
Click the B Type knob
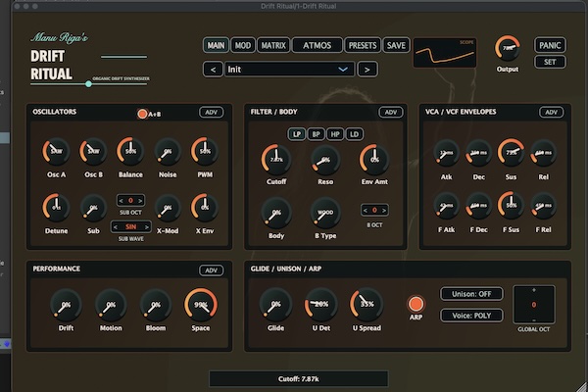pos(325,213)
